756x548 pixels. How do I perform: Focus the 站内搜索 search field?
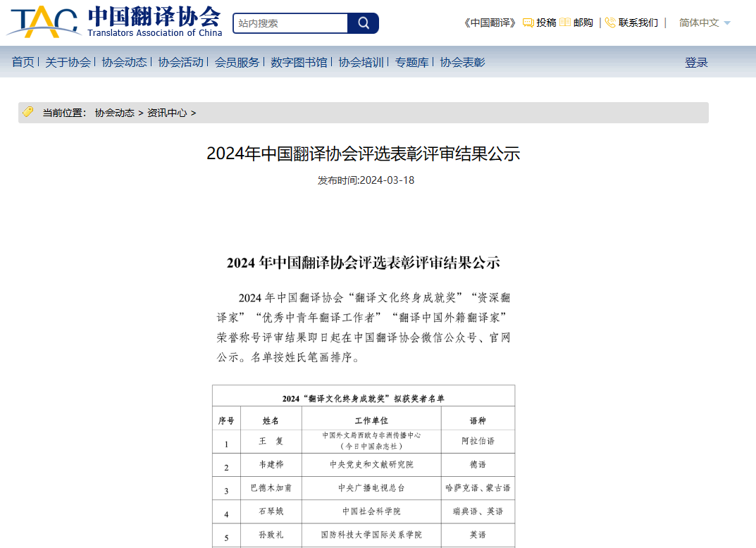pos(290,23)
